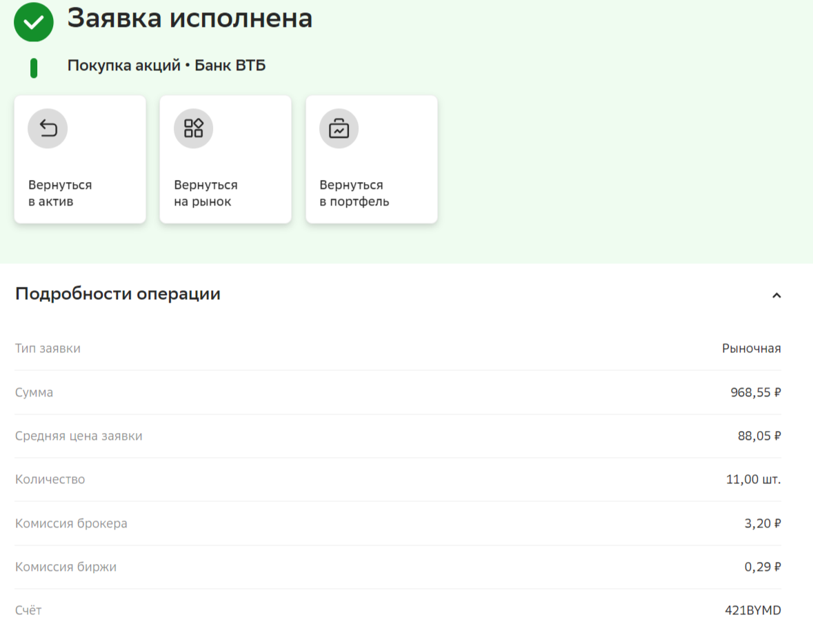The image size is (813, 644).
Task: Open the operation details header
Action: (117, 294)
